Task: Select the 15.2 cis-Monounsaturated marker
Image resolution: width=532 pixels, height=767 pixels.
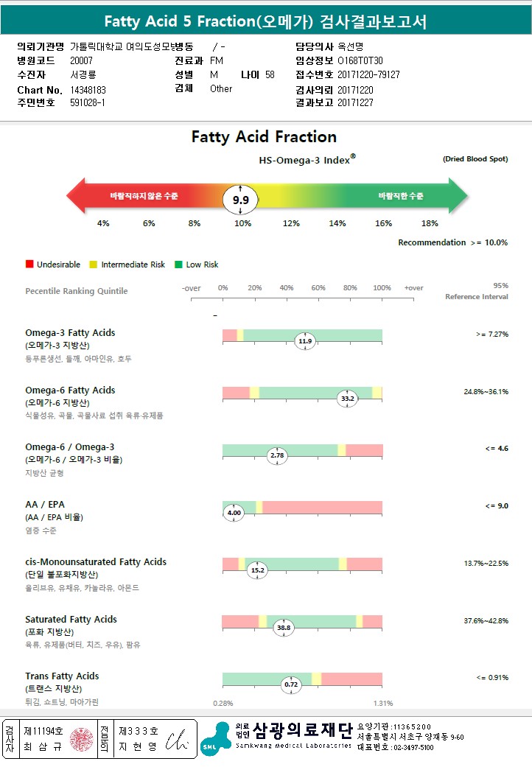Action: (x=258, y=570)
